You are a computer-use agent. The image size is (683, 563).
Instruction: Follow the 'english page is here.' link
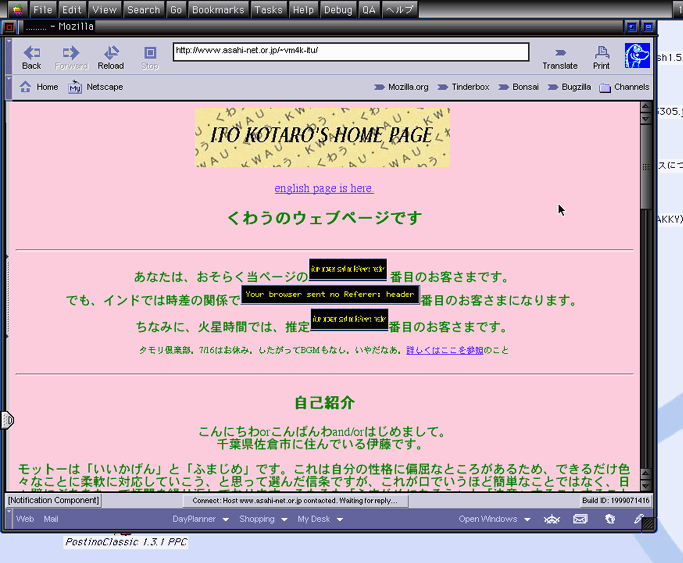tap(324, 188)
